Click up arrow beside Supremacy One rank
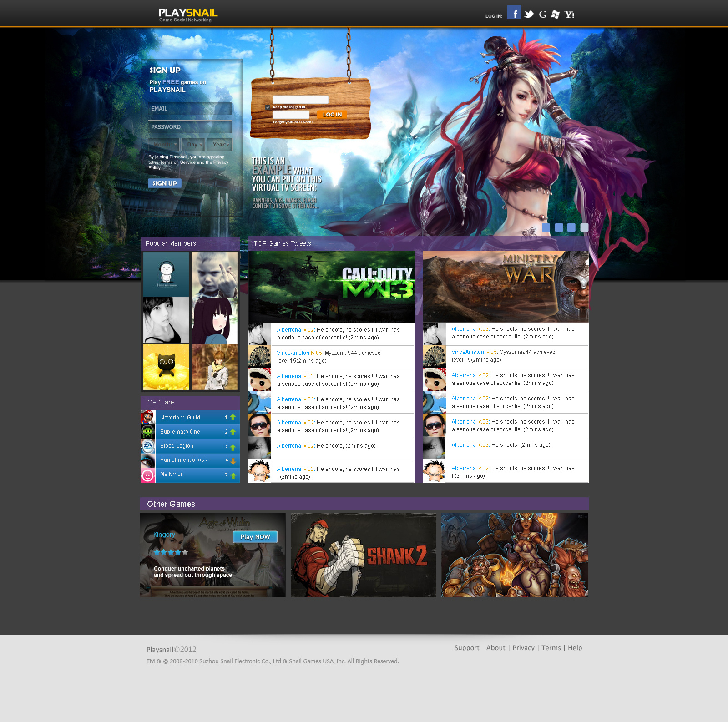The height and width of the screenshot is (722, 728). pos(233,432)
